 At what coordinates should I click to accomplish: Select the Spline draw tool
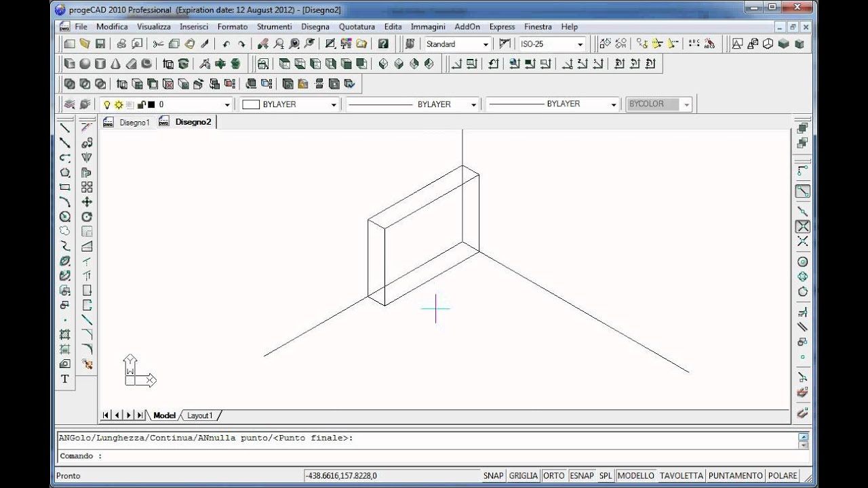pyautogui.click(x=65, y=246)
